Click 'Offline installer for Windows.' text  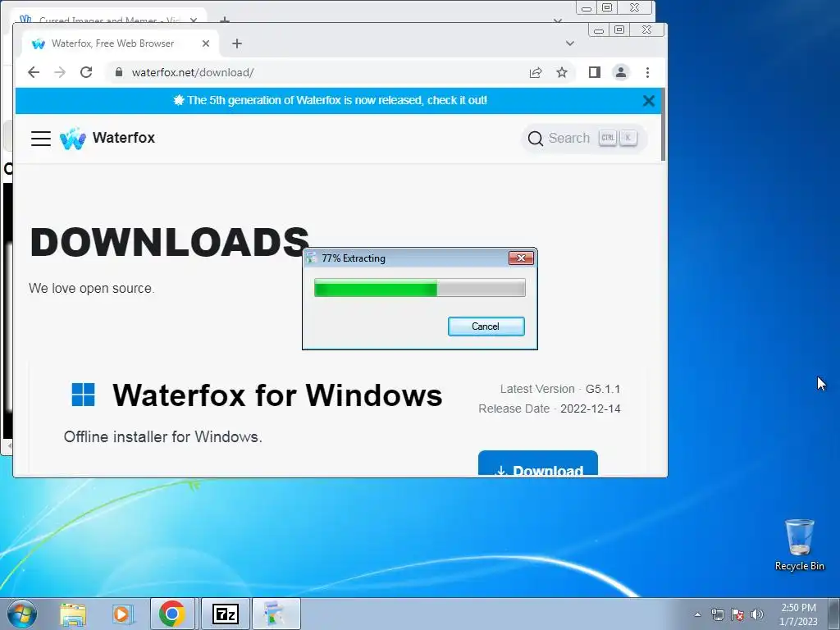click(163, 436)
